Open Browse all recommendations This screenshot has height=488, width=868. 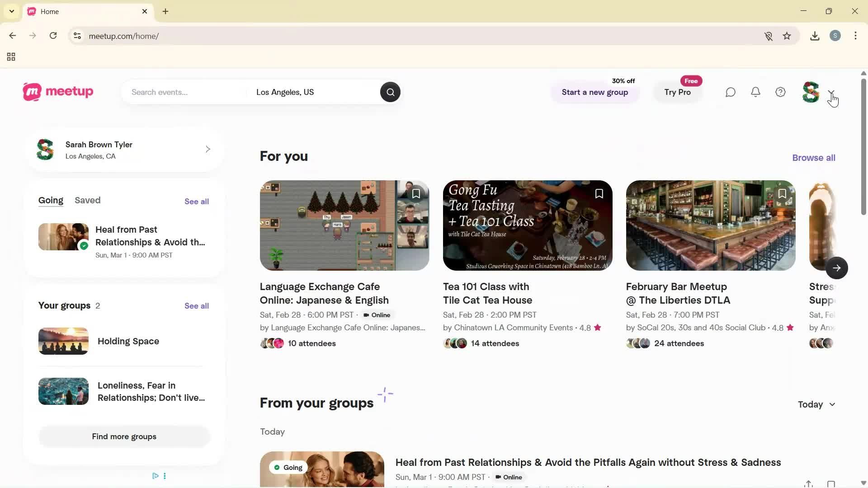813,157
